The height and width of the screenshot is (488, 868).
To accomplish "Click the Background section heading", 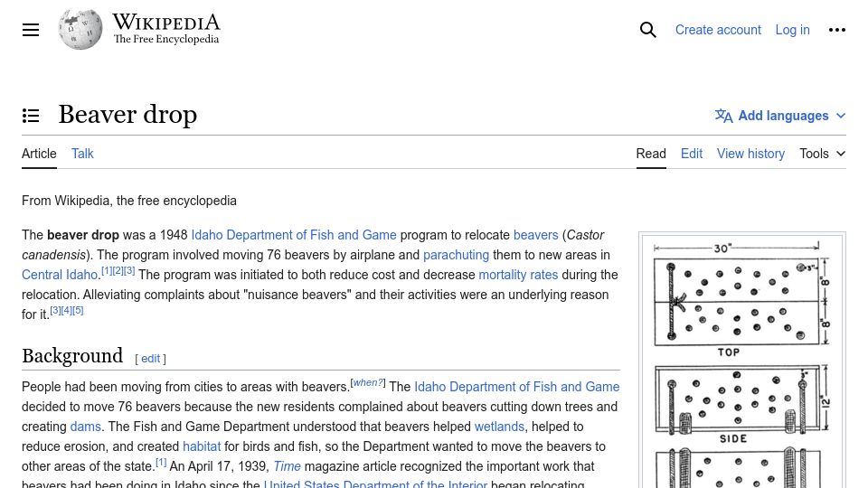I will click(72, 356).
